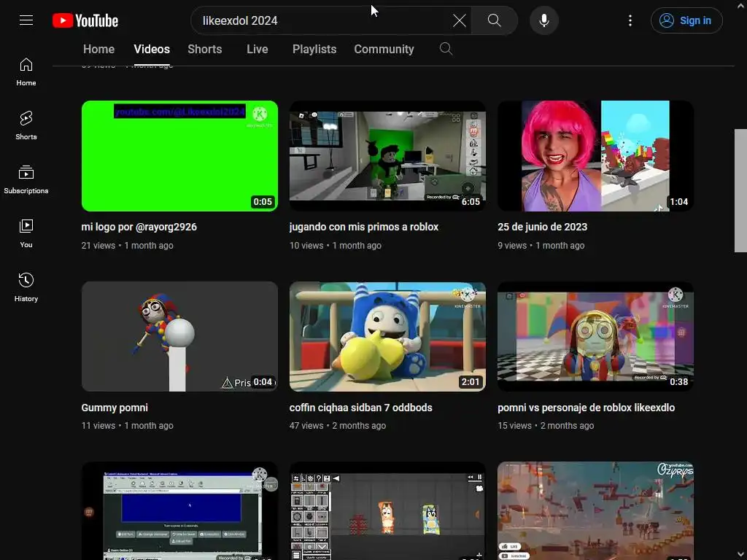This screenshot has width=747, height=560.
Task: Open 'Gummy pomni' video title
Action: 115,408
